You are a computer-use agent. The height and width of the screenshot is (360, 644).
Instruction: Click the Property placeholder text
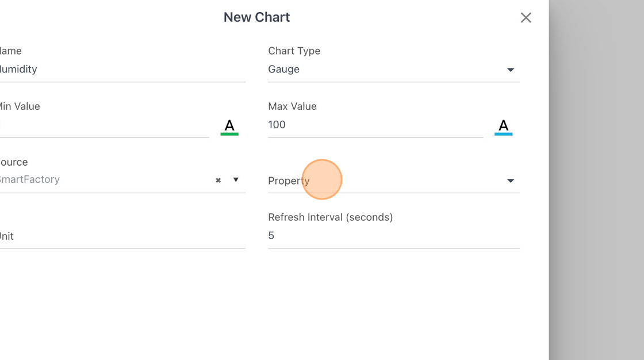click(x=289, y=181)
